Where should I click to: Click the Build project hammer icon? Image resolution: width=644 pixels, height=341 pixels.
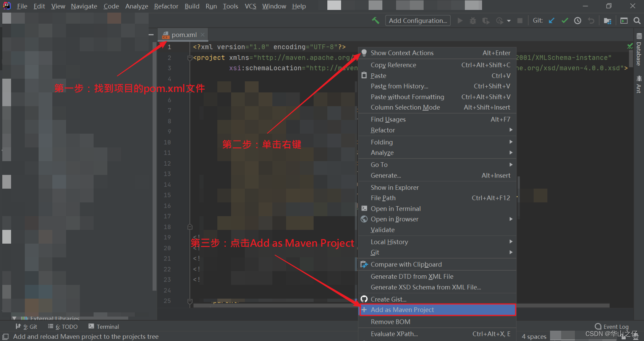[x=375, y=21]
